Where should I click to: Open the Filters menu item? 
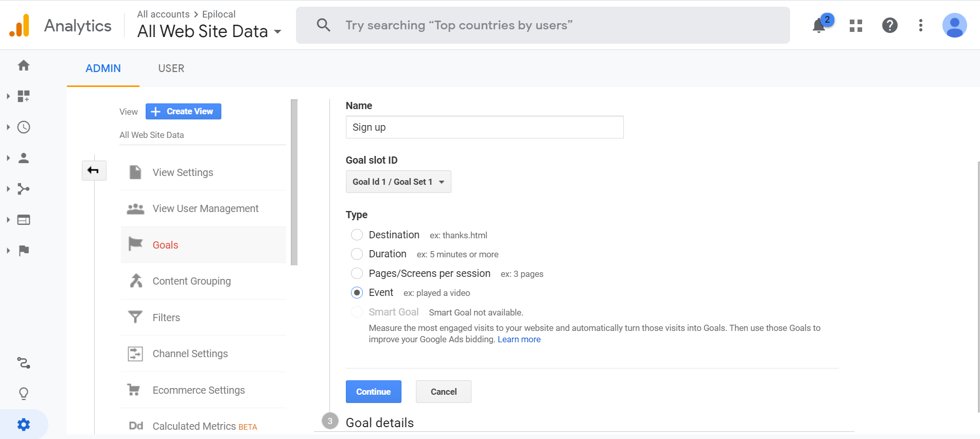(203, 318)
